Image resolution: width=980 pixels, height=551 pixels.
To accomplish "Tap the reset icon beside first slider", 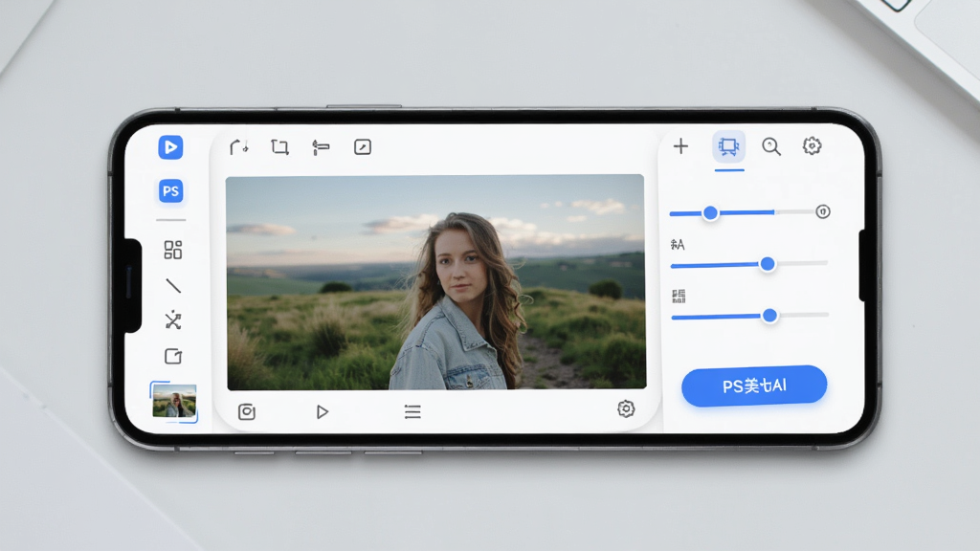I will pyautogui.click(x=823, y=211).
